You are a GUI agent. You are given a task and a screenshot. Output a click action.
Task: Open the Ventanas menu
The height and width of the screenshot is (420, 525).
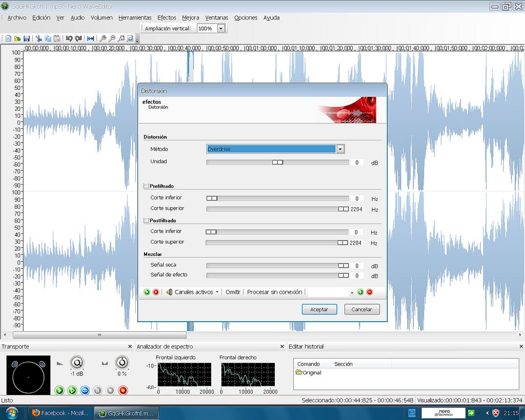(x=217, y=18)
